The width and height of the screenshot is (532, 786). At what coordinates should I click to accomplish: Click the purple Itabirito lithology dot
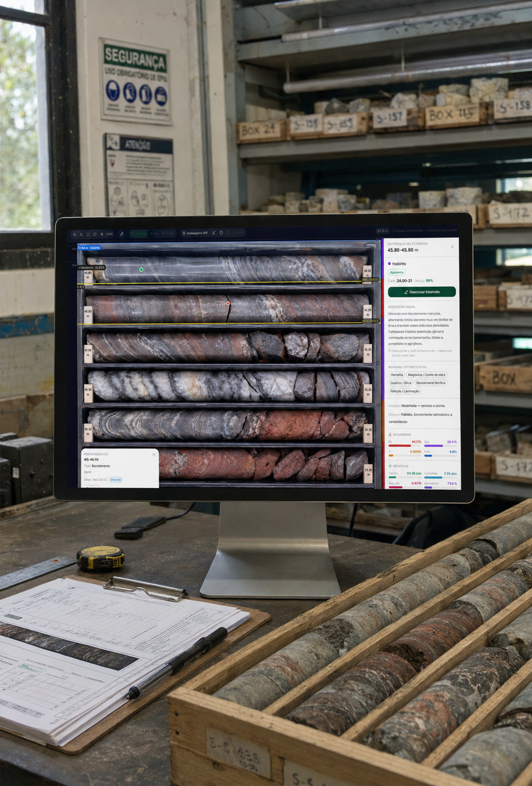click(x=390, y=264)
